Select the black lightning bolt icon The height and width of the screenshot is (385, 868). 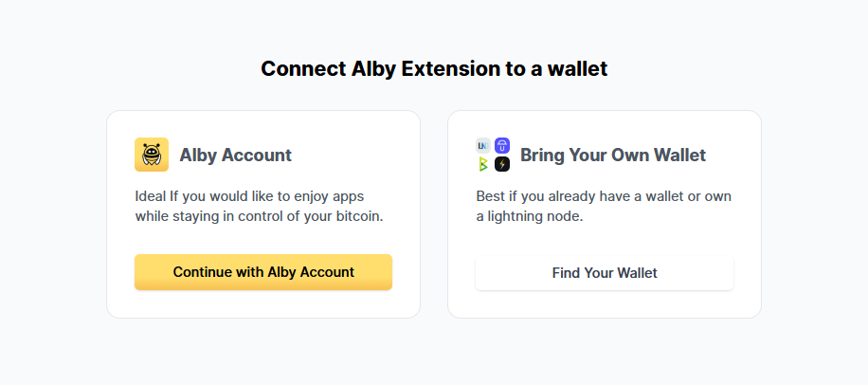tap(502, 164)
